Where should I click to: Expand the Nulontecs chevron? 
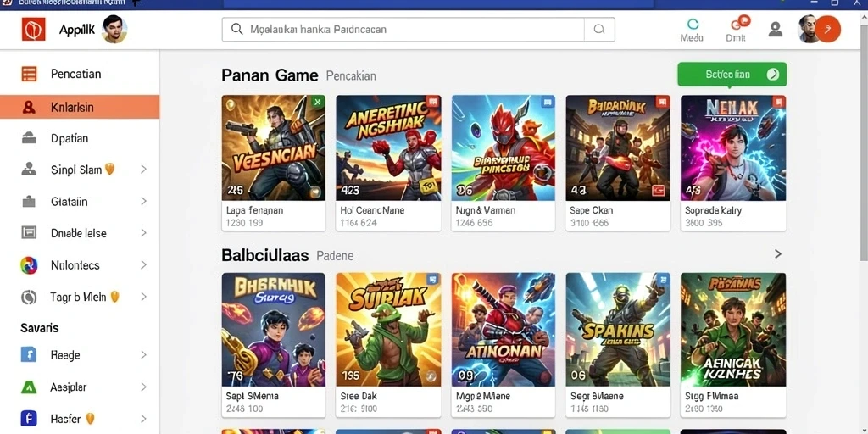point(143,265)
